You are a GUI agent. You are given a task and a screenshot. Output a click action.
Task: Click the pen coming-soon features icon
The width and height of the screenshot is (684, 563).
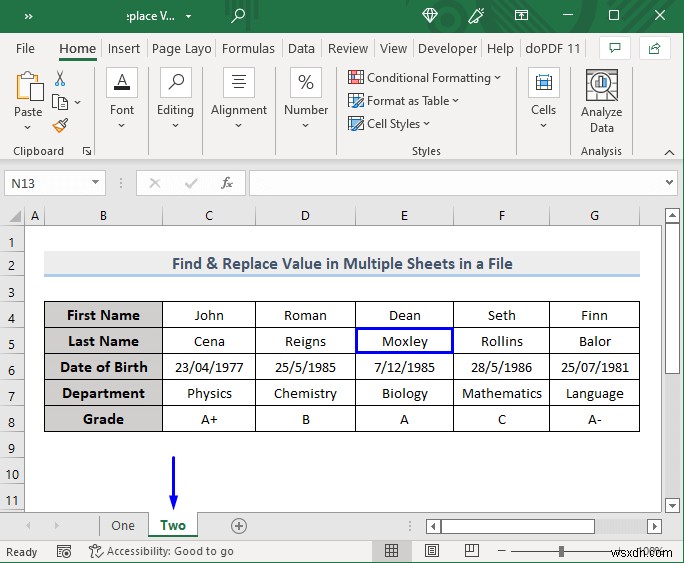(476, 16)
